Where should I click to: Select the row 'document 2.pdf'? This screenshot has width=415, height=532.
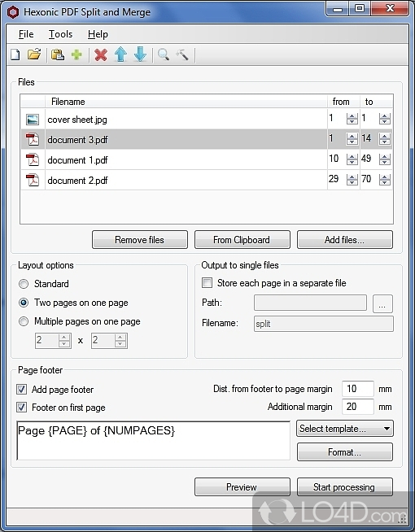pyautogui.click(x=207, y=180)
